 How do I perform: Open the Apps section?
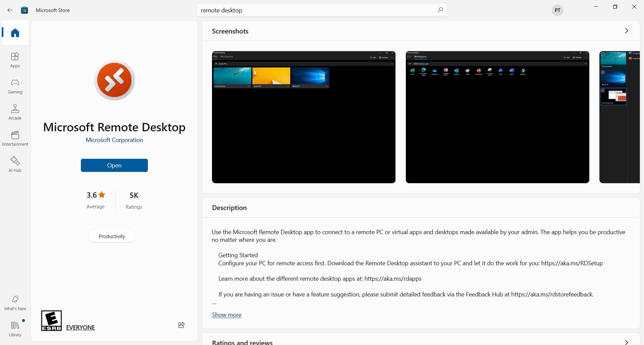(x=15, y=60)
